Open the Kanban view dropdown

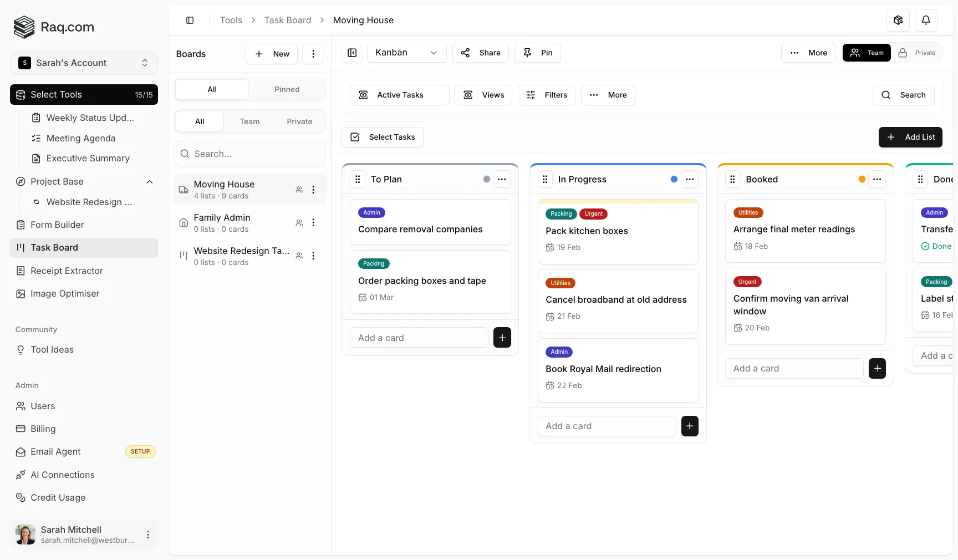tap(406, 53)
